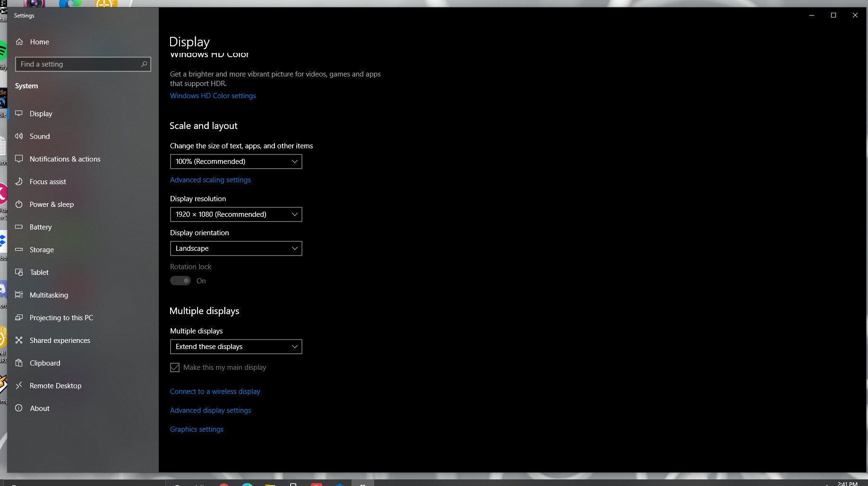
Task: Open the Display resolution dropdown
Action: (236, 214)
